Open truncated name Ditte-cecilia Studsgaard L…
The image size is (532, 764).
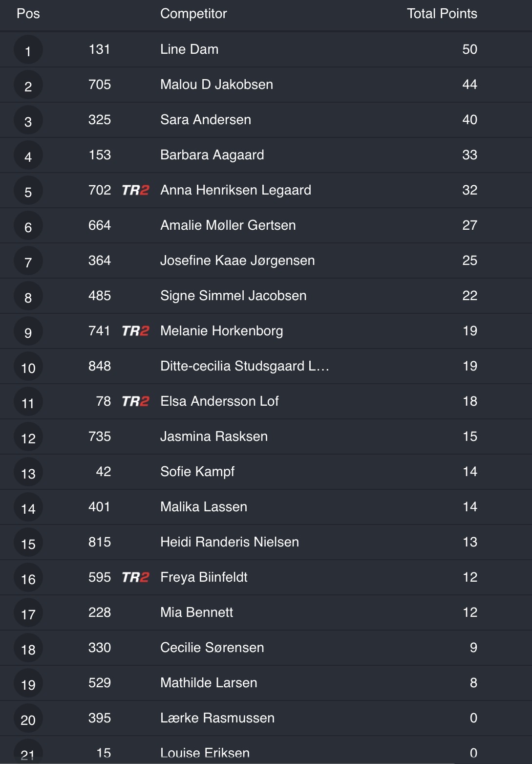244,366
